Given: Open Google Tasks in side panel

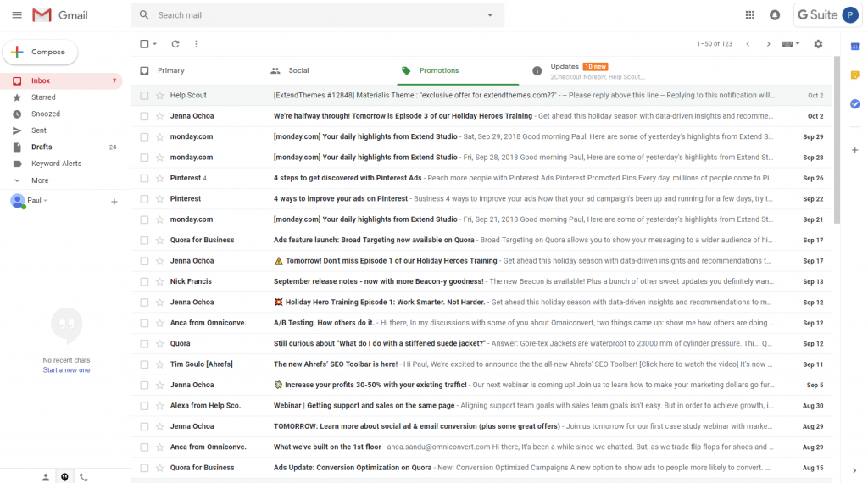Looking at the screenshot, I should click(854, 103).
